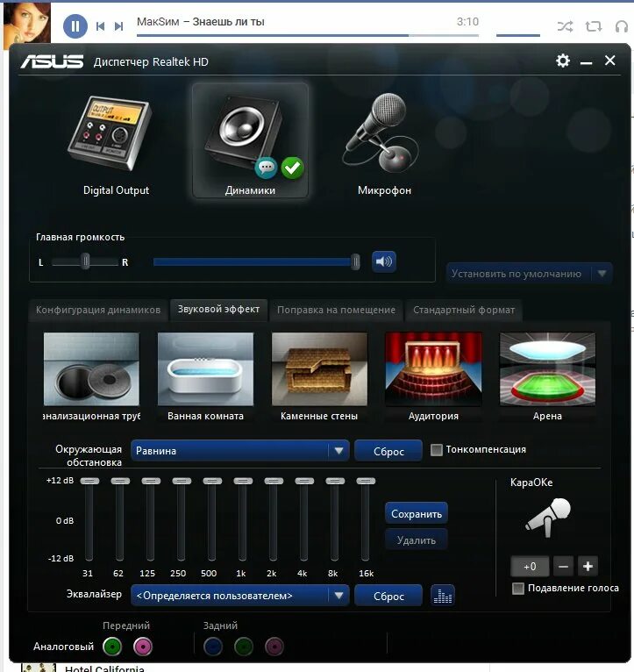634x672 pixels.
Task: Click the 4k equalizer band slider
Action: 304,481
